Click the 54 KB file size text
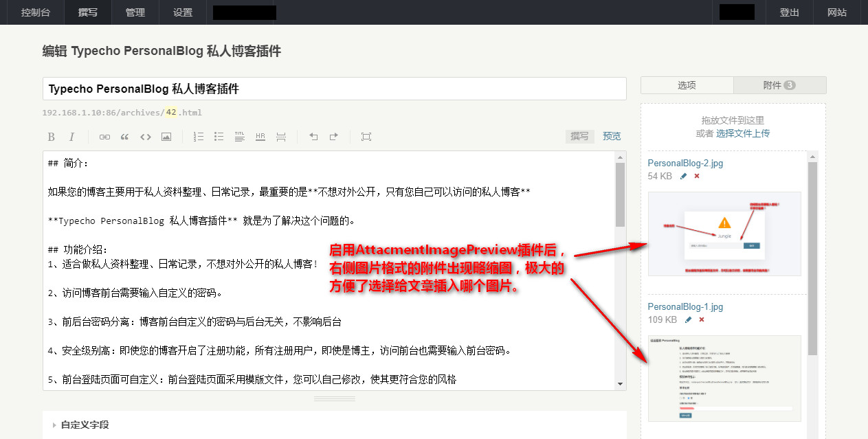 click(660, 177)
